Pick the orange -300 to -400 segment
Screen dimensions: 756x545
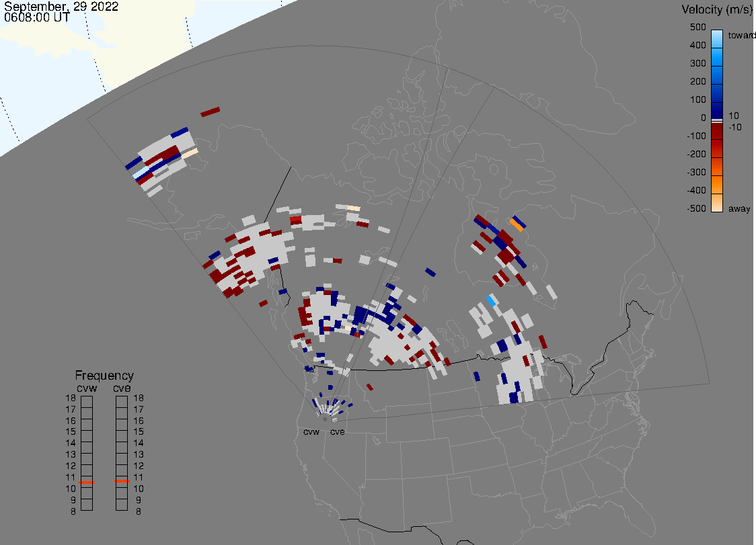[717, 185]
